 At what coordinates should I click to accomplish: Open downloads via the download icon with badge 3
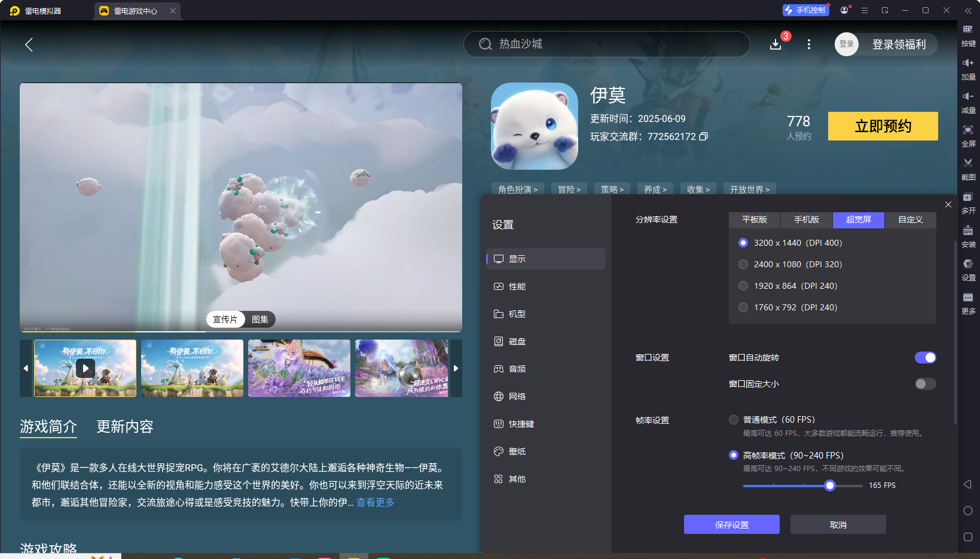(x=776, y=44)
